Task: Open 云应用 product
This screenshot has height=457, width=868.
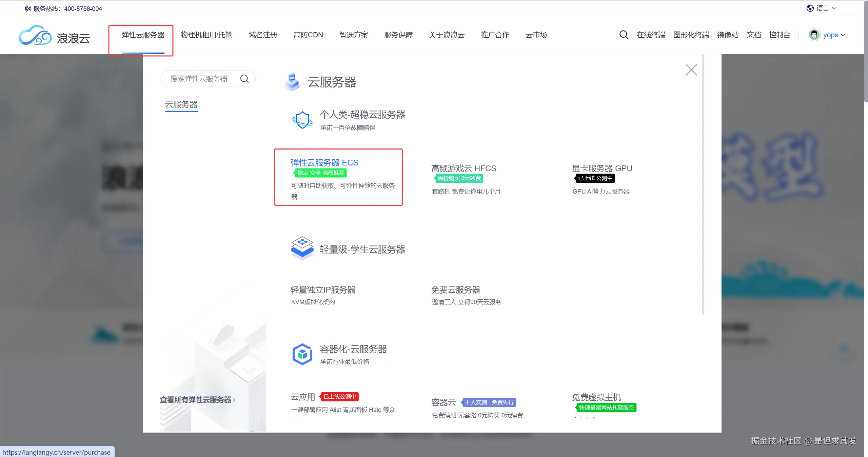Action: tap(303, 397)
